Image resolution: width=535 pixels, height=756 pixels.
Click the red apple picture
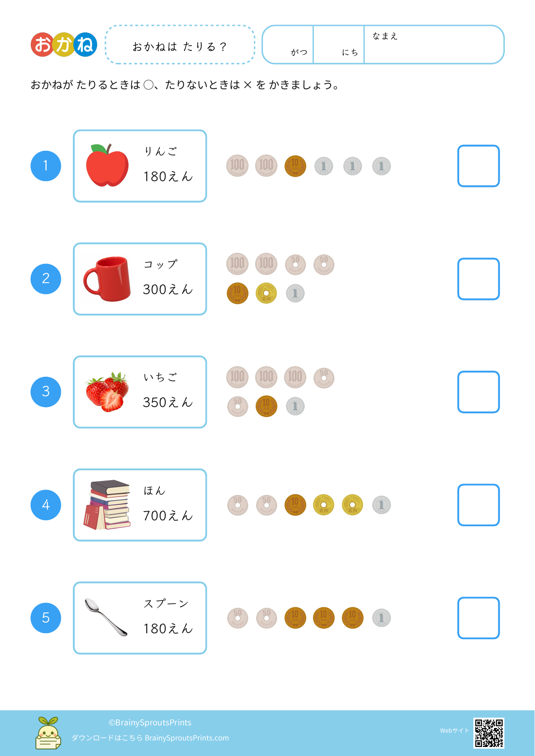click(107, 166)
